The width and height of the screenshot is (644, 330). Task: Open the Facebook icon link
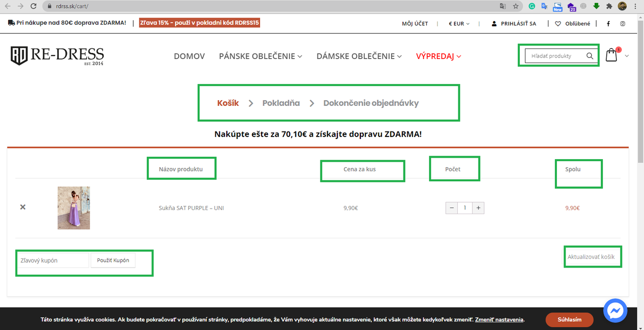[608, 24]
